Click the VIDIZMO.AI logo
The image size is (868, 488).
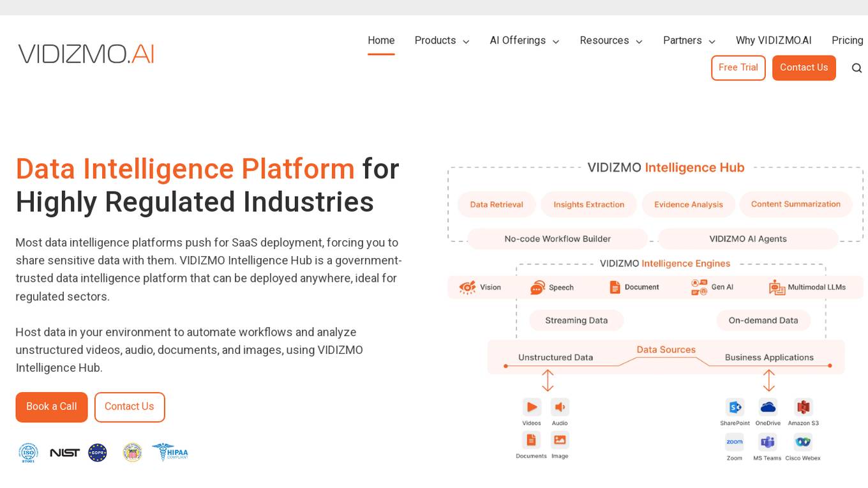[86, 54]
